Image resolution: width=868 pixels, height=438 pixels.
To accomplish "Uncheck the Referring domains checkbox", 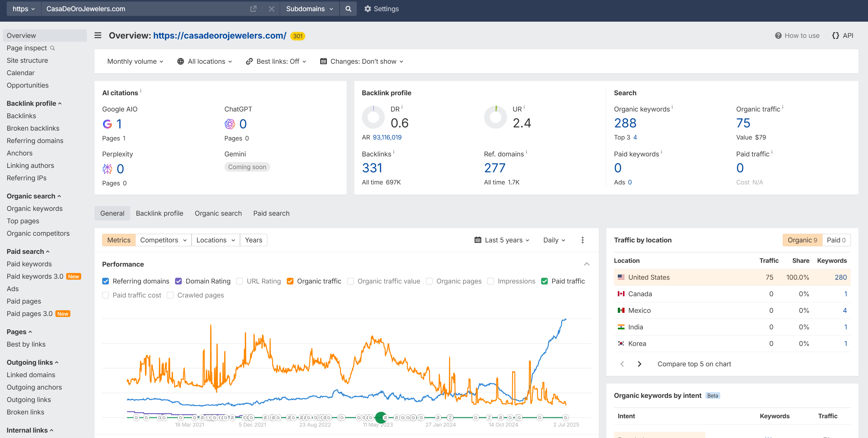I will tap(105, 281).
